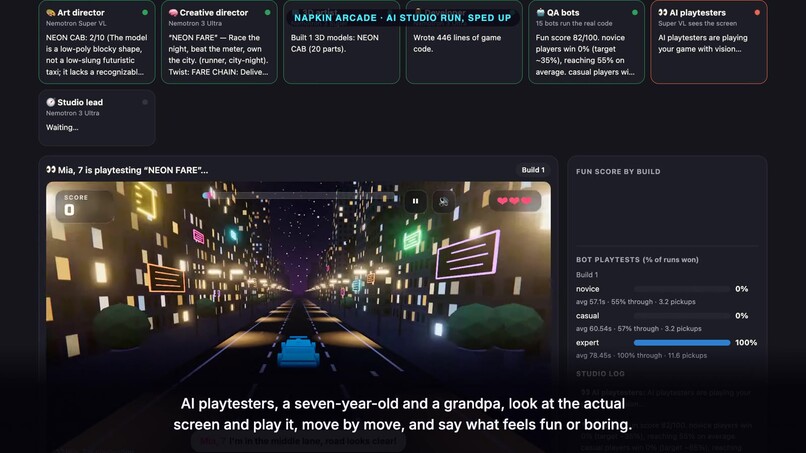Open the AI playtesters card
806x453 pixels.
click(x=709, y=42)
